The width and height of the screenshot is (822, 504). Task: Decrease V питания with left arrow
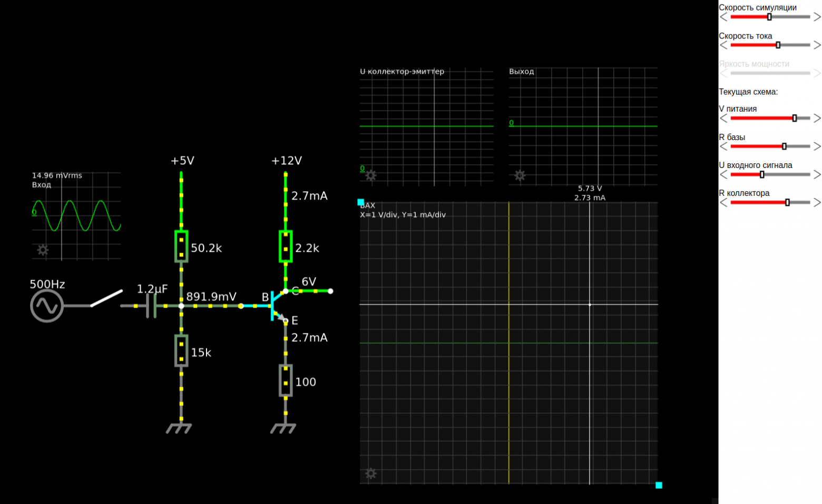(x=723, y=118)
